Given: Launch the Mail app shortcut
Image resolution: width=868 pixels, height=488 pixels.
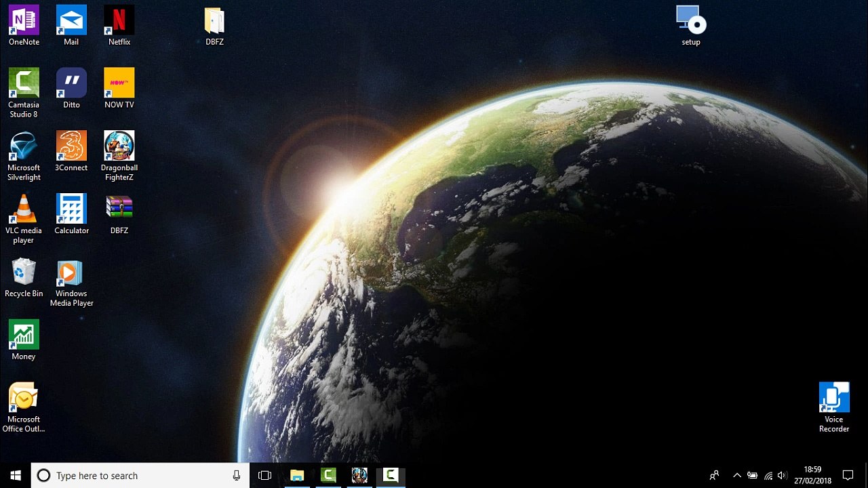Looking at the screenshot, I should (x=71, y=26).
